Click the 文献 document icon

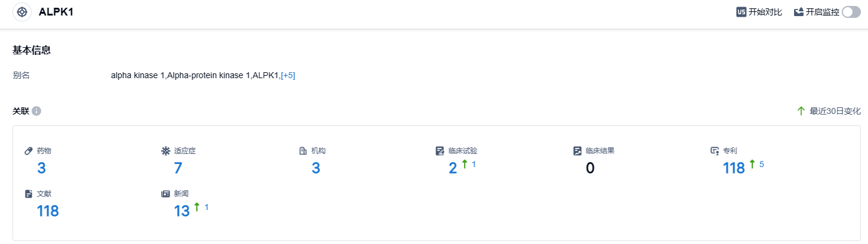[29, 194]
